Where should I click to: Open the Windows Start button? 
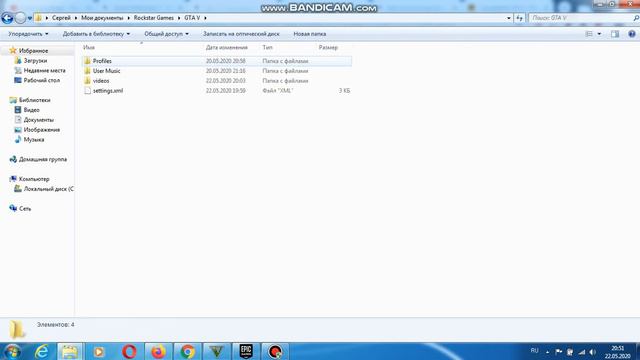click(x=13, y=351)
